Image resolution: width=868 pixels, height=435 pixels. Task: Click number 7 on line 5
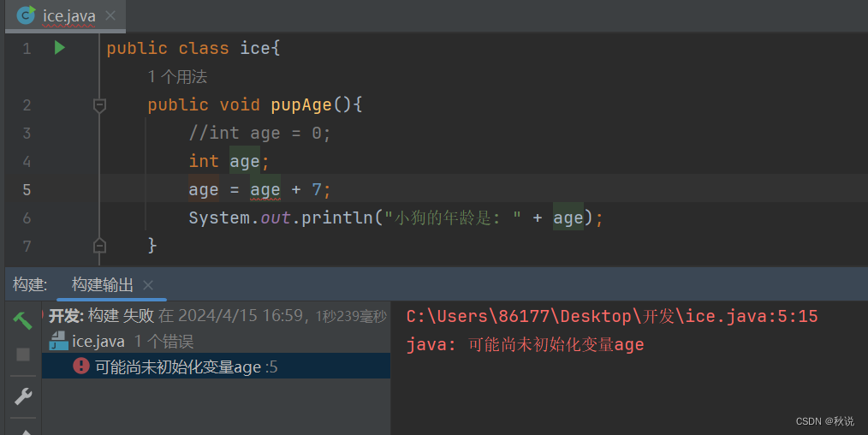point(317,190)
